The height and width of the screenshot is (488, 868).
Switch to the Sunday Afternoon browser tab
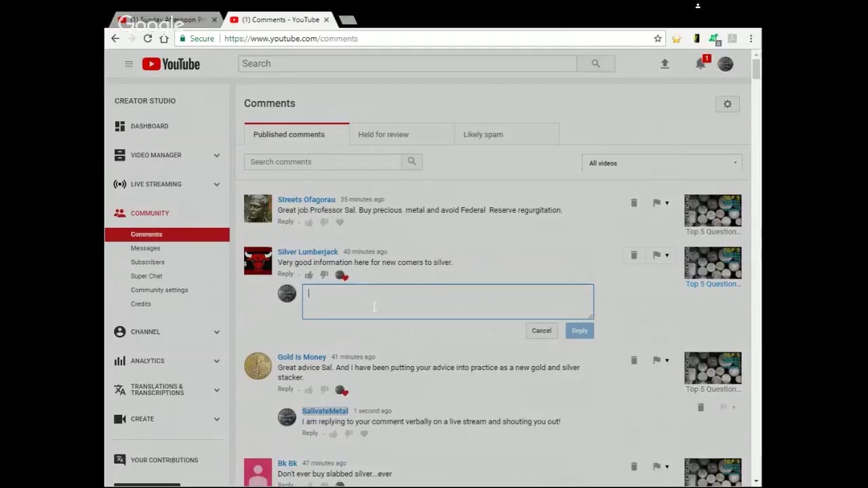166,20
